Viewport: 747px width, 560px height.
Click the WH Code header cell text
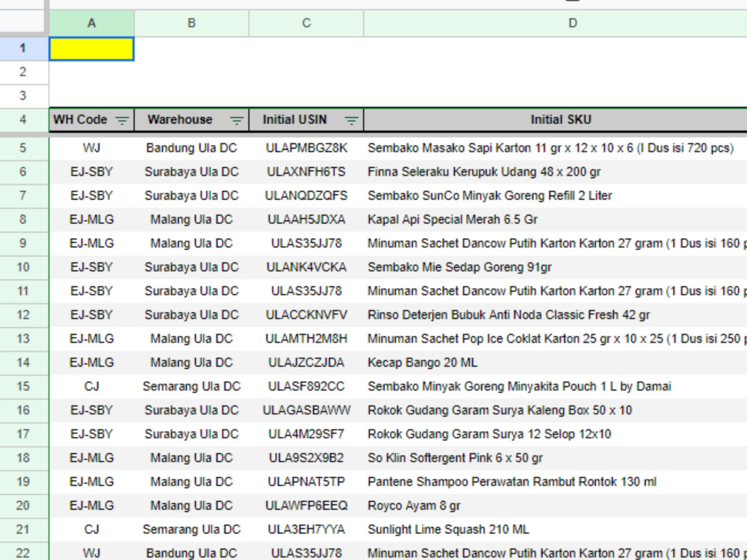80,119
